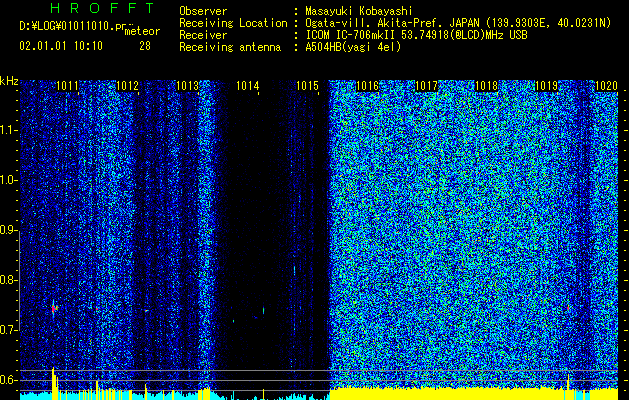Image resolution: width=629 pixels, height=400 pixels.
Task: Click the tall yellow power spike near 1011
Action: [53, 383]
